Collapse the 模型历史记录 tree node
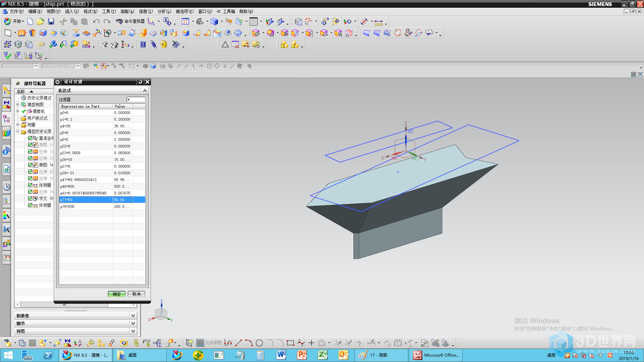This screenshot has height=362, width=644. 18,131
